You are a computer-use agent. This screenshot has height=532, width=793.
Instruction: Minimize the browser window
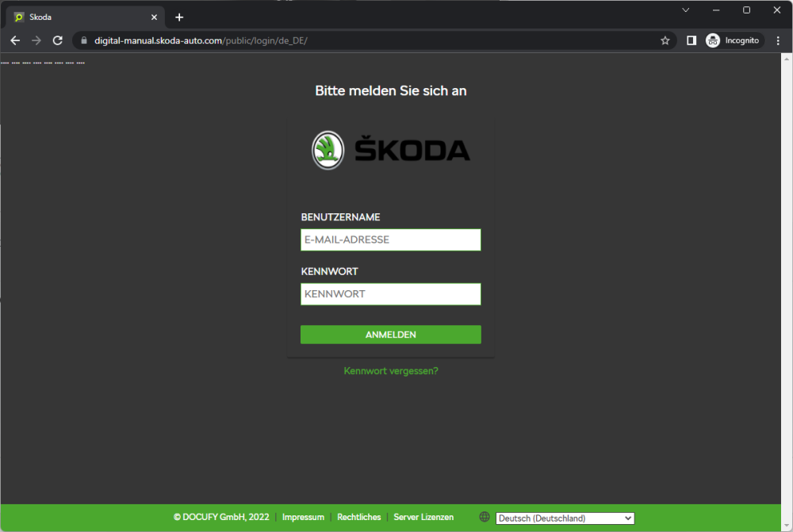point(716,10)
